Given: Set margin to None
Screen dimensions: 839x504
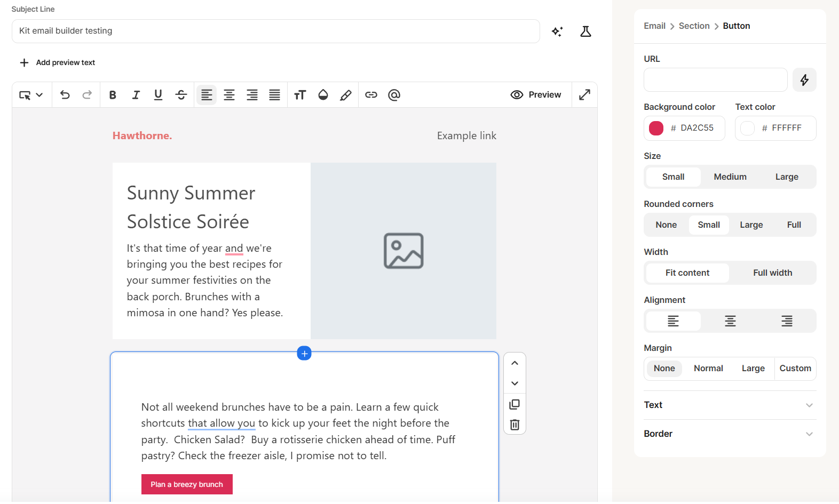Looking at the screenshot, I should [664, 369].
